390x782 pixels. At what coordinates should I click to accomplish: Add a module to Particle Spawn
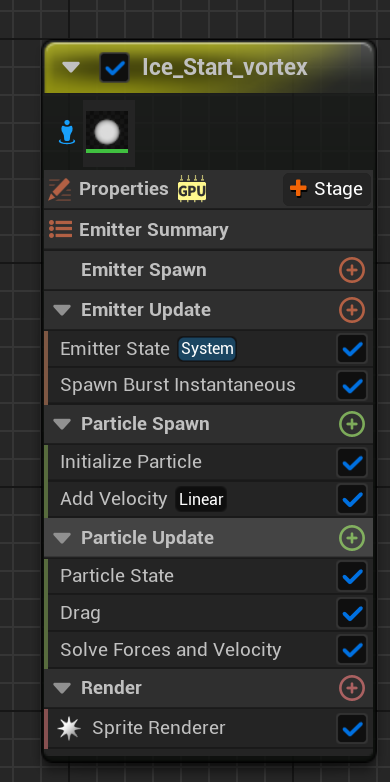(352, 424)
